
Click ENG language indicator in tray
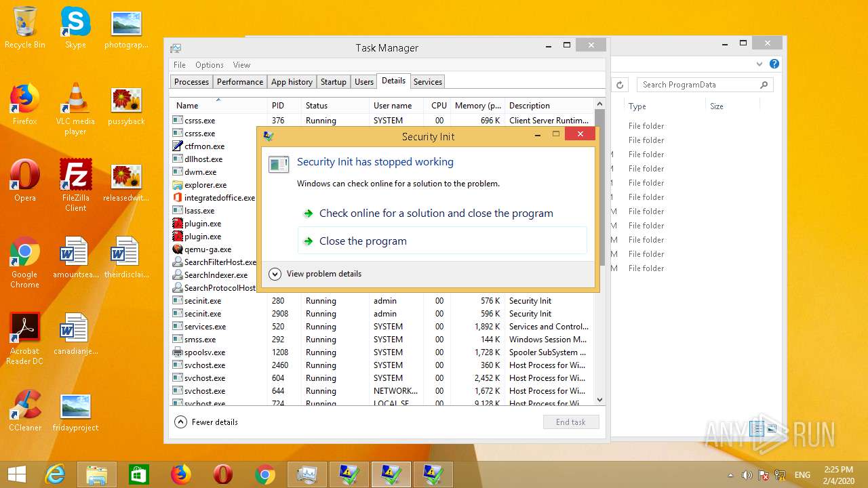point(802,475)
